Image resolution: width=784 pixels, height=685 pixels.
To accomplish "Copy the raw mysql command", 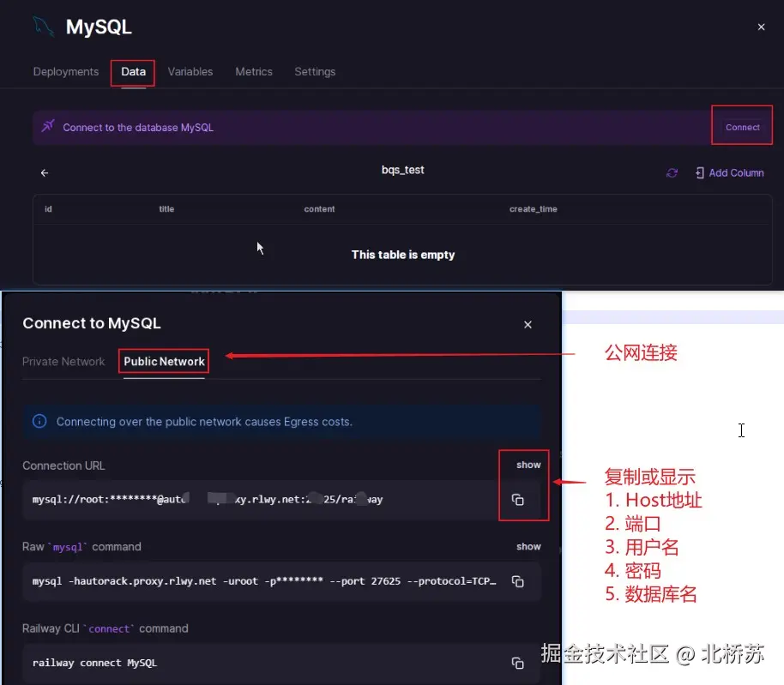I will coord(517,581).
